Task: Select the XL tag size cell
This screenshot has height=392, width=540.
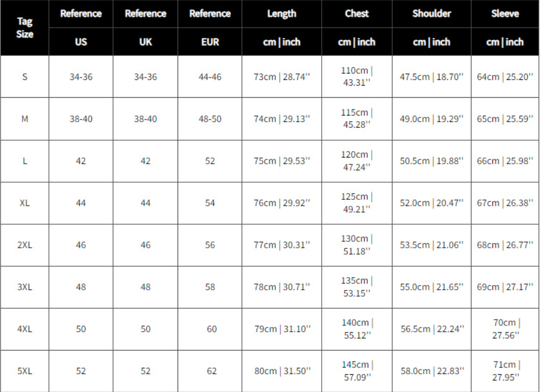Action: coord(25,203)
